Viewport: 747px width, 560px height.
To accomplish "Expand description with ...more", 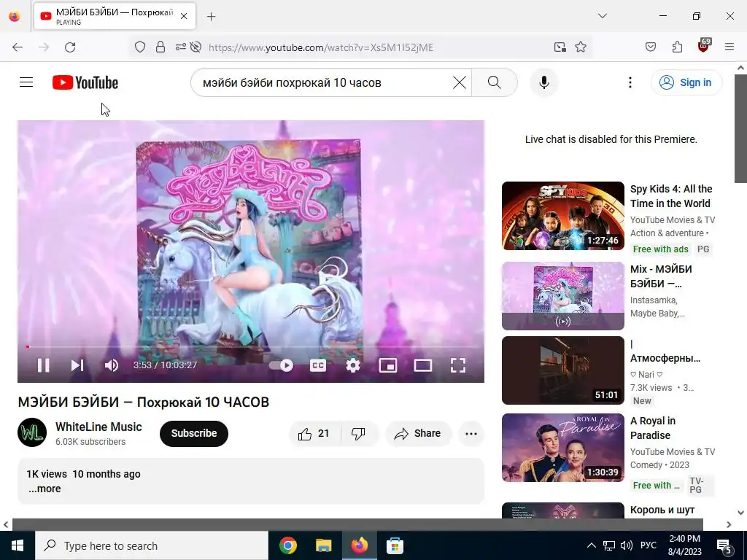I will coord(44,489).
